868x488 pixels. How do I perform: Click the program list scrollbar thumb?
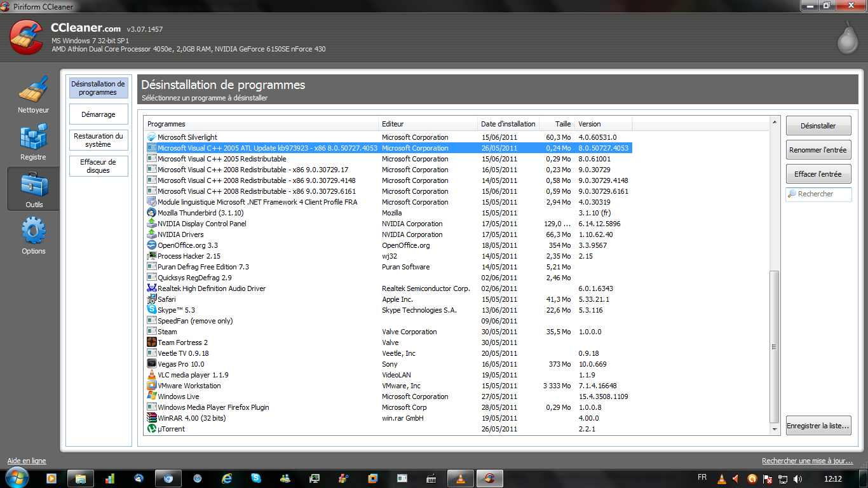[774, 347]
